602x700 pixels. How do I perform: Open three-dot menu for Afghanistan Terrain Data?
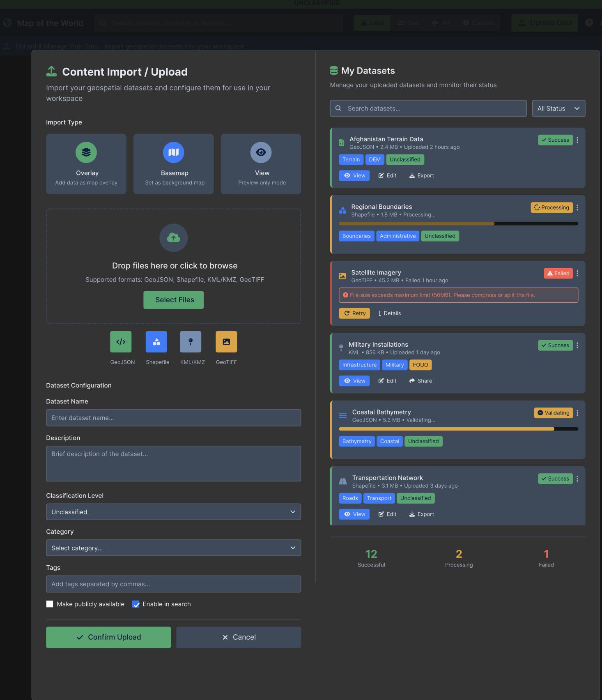(x=577, y=140)
